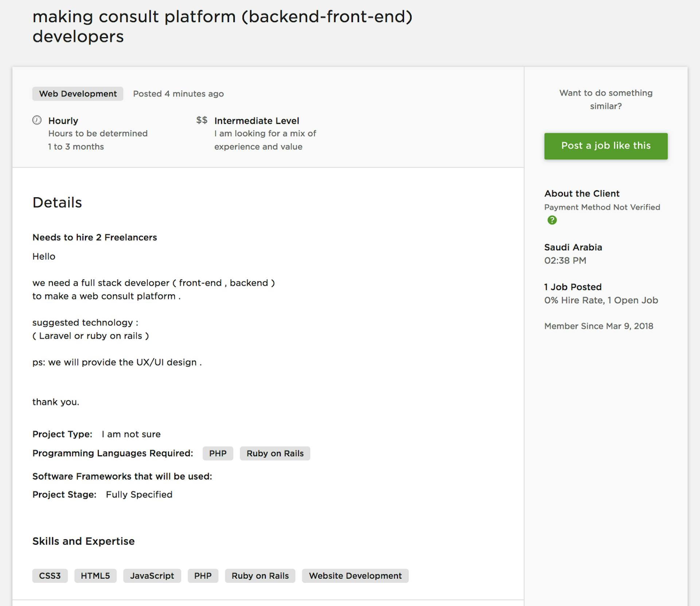Select the PHP skill under Skills and Expertise
The width and height of the screenshot is (700, 606).
[203, 576]
